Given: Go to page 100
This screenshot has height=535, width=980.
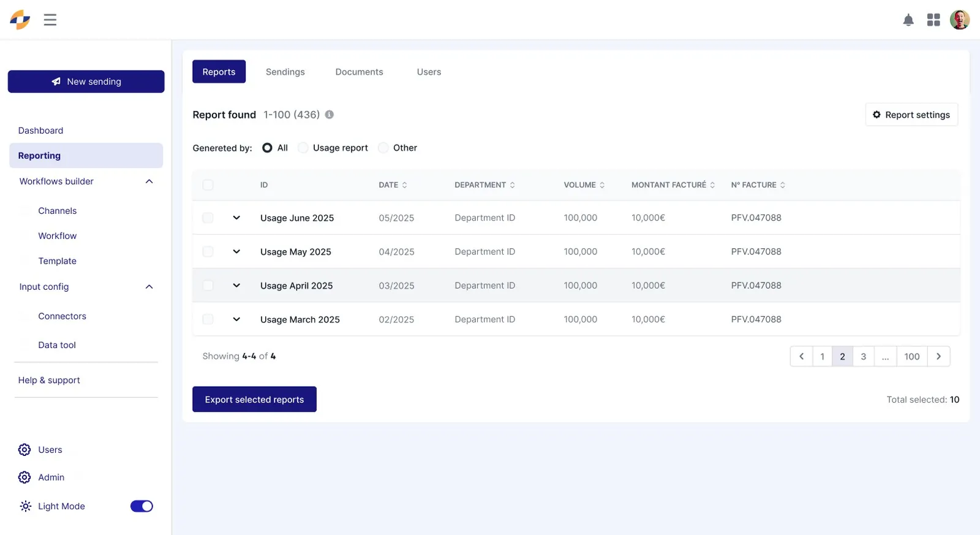Looking at the screenshot, I should (x=912, y=357).
